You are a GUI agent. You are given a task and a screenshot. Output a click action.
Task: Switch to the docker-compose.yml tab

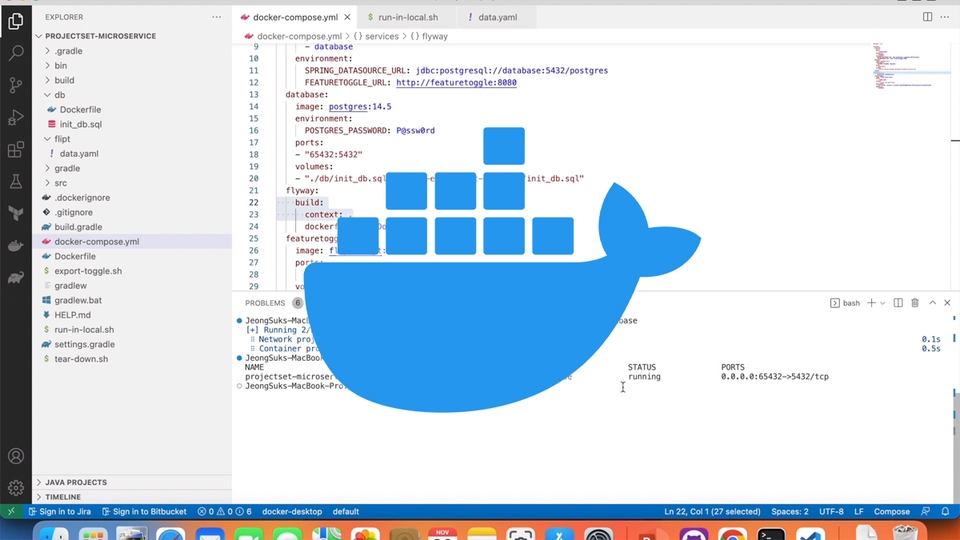click(295, 17)
